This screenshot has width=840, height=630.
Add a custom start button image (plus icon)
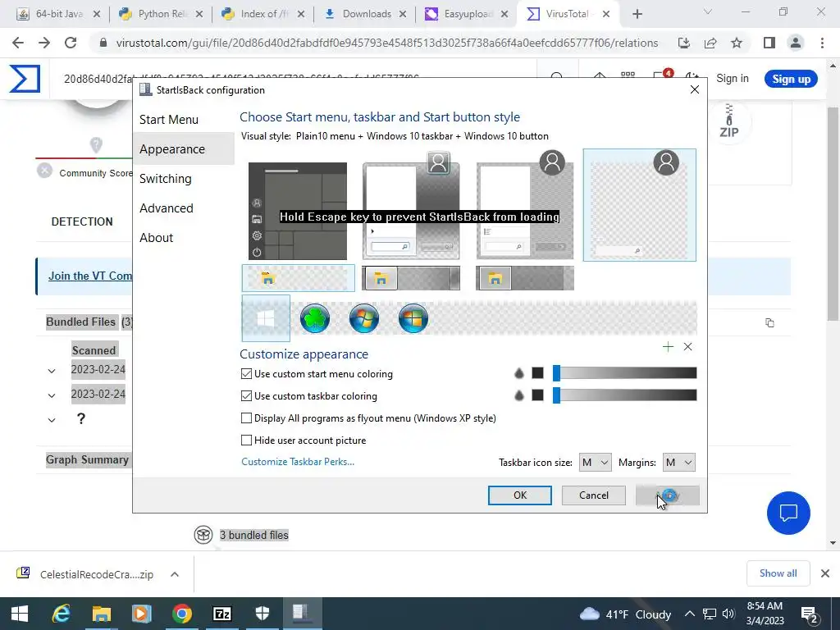(668, 347)
